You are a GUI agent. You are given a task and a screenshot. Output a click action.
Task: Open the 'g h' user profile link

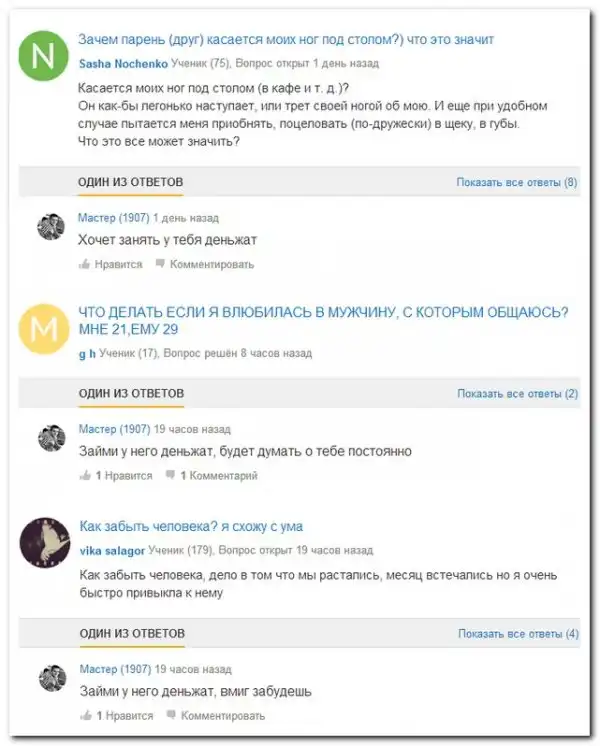pos(86,353)
